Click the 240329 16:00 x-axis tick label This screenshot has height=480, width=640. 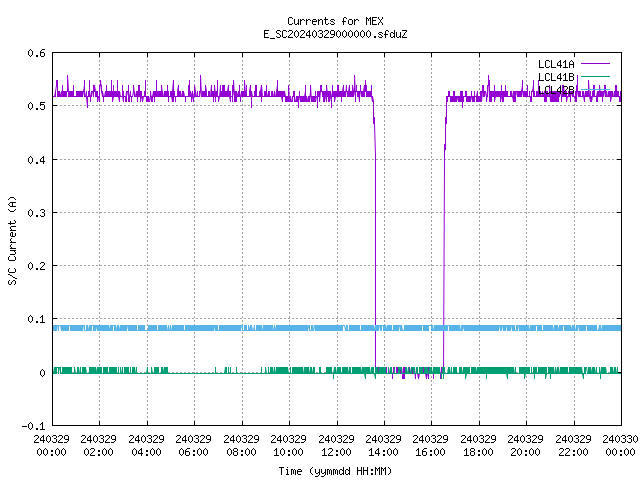pyautogui.click(x=430, y=445)
